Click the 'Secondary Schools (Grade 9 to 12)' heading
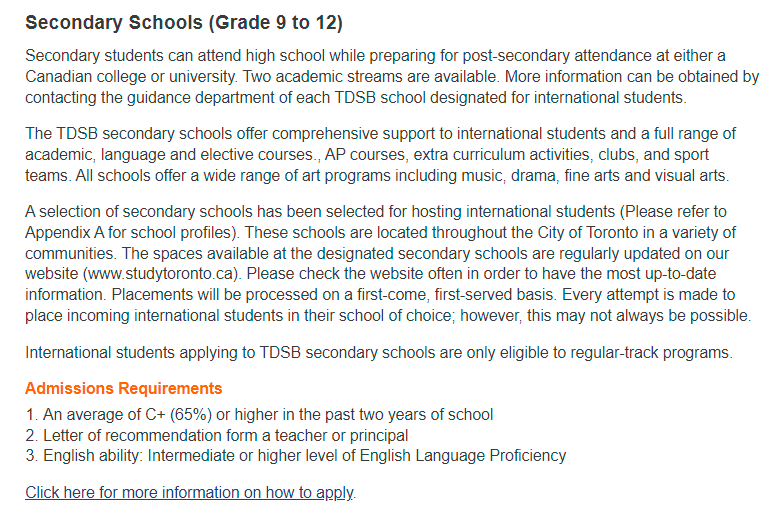This screenshot has height=519, width=784. [184, 22]
